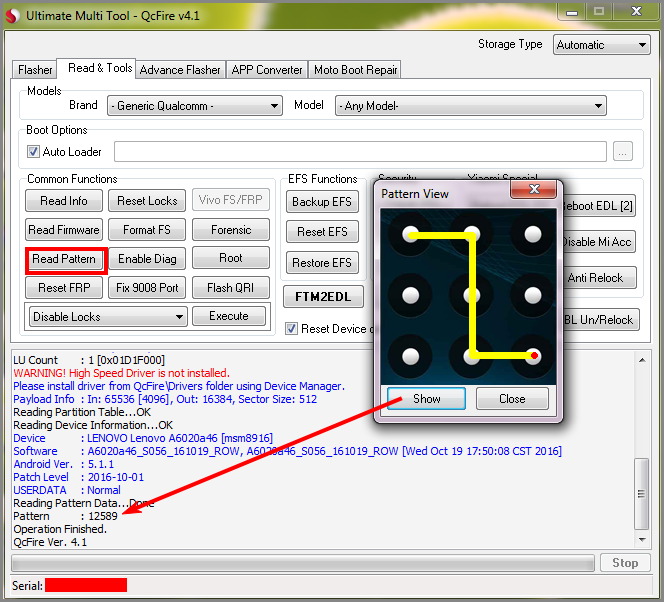Click the log scrollbar down arrow
The image size is (664, 602).
[642, 540]
